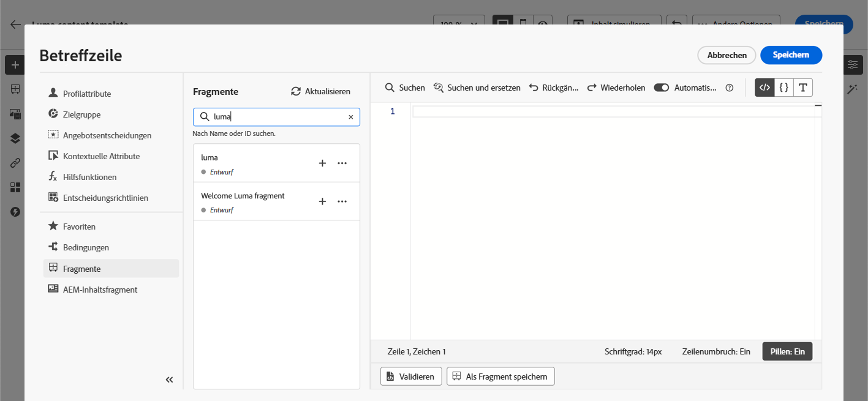868x401 pixels.
Task: Collapse the left navigation panel
Action: (x=170, y=380)
